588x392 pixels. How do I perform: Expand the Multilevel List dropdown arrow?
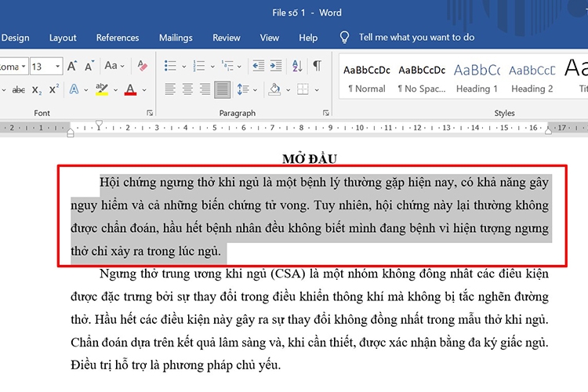click(239, 67)
